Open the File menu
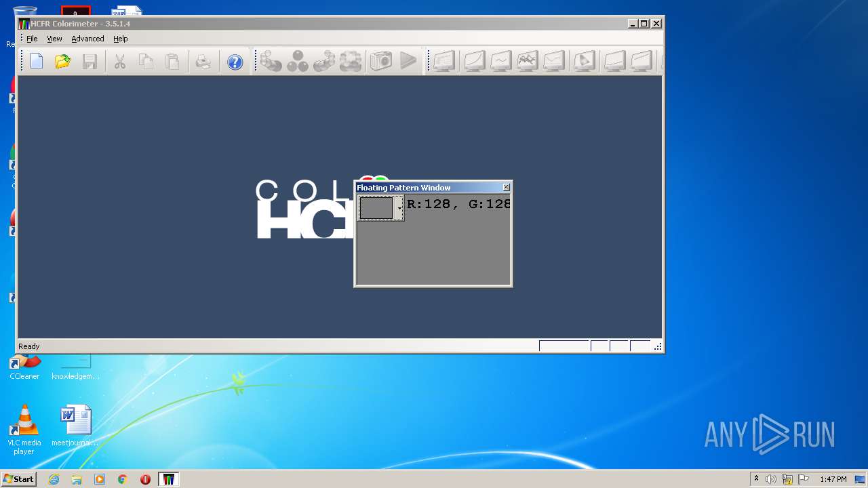The width and height of the screenshot is (868, 488). pos(32,39)
